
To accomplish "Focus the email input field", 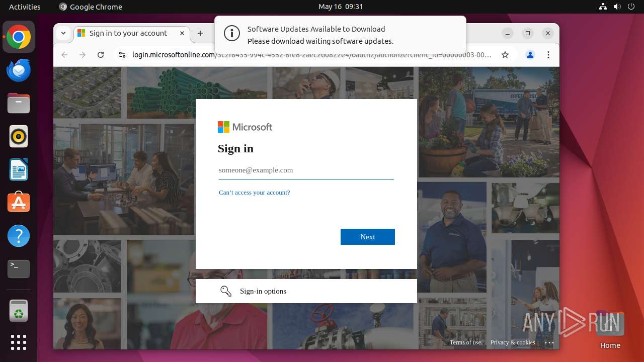I will [x=306, y=170].
